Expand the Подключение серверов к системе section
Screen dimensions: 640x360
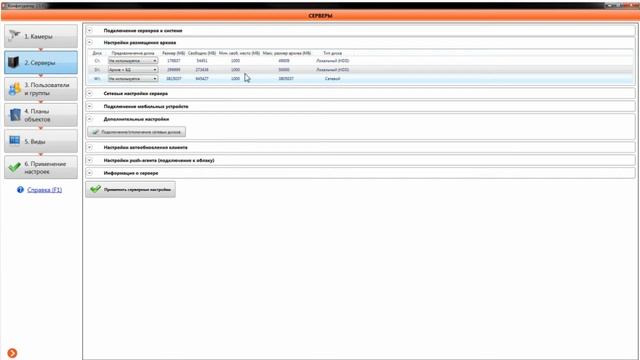(x=90, y=30)
